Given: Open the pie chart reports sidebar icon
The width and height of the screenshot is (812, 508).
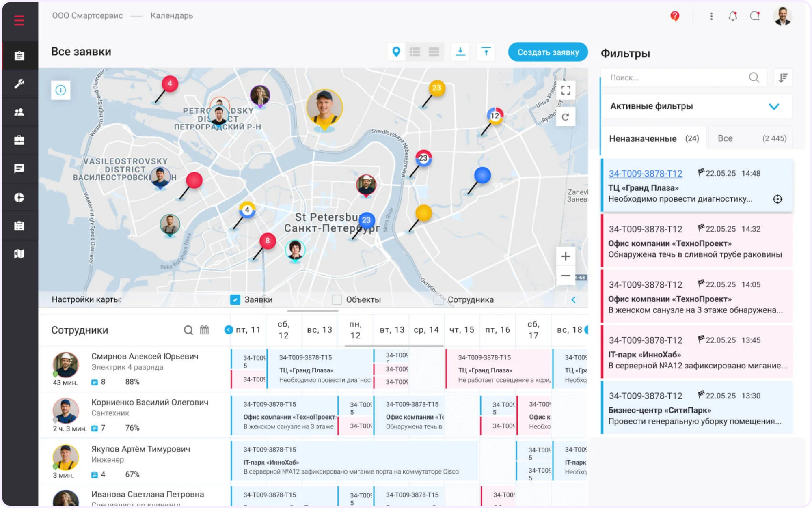Looking at the screenshot, I should pyautogui.click(x=19, y=197).
